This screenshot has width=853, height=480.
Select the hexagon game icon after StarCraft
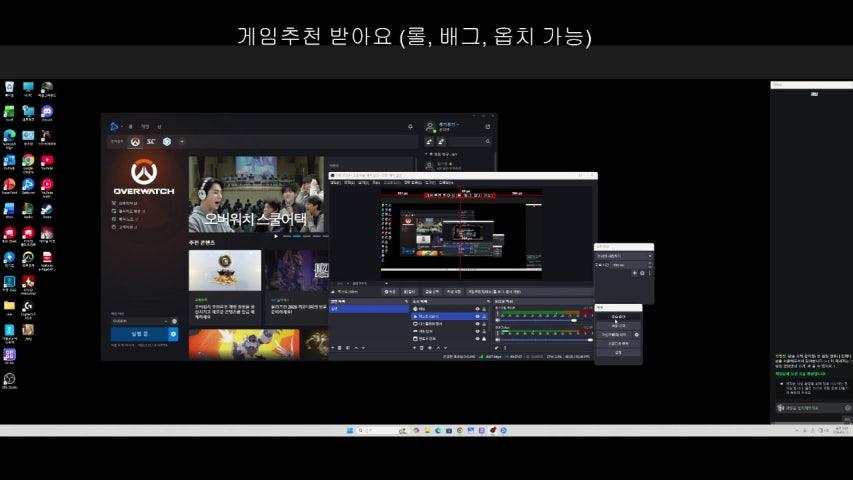pyautogui.click(x=166, y=141)
